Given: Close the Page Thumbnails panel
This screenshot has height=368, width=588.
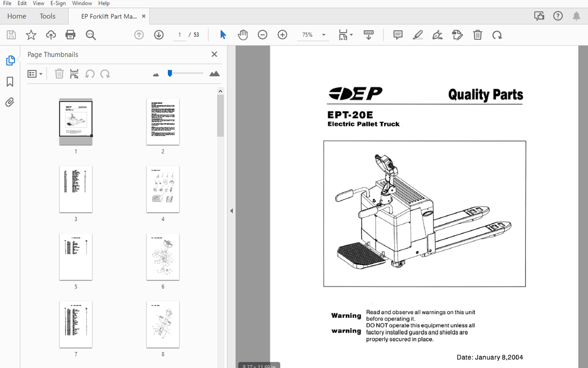Looking at the screenshot, I should point(214,54).
